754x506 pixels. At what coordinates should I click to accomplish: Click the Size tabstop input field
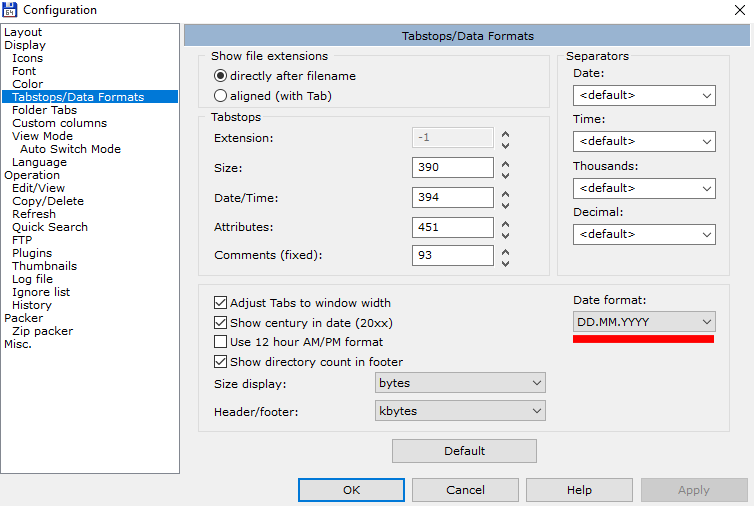(452, 167)
